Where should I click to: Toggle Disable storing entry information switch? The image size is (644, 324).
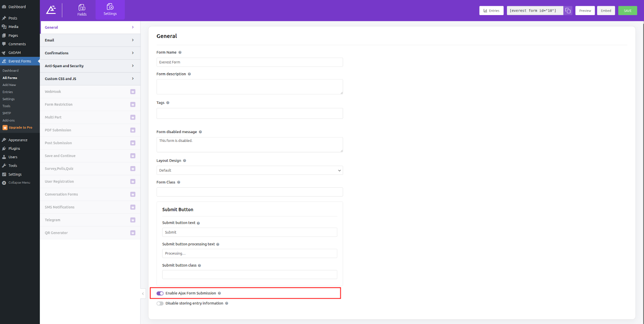[160, 303]
